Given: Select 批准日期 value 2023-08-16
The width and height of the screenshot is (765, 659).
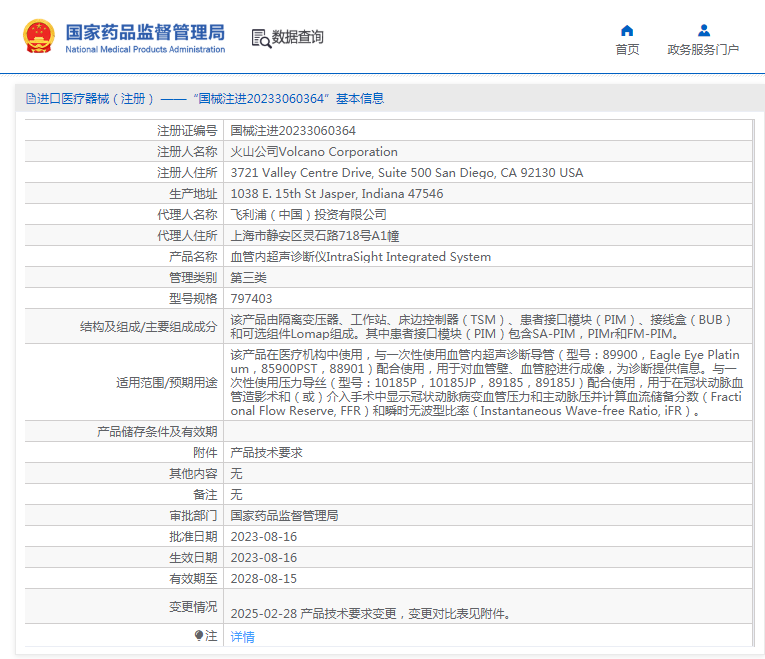Looking at the screenshot, I should point(263,537).
